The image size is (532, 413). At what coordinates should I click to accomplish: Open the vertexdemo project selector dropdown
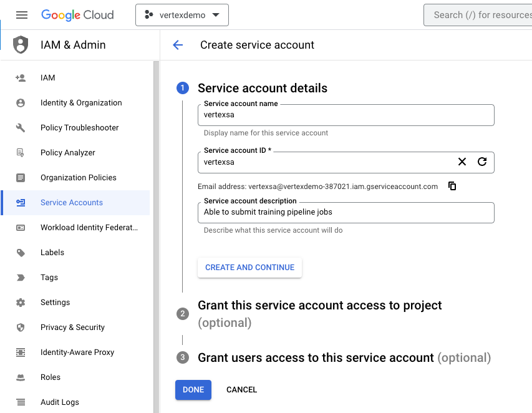click(182, 15)
